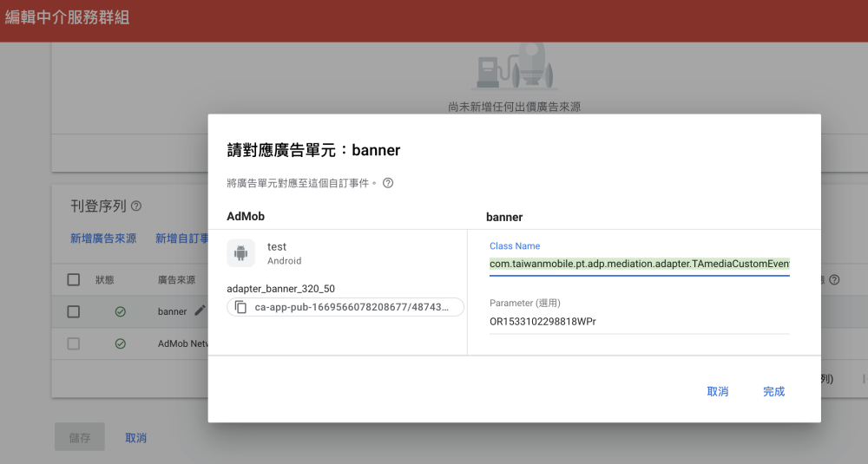Click the 編輯中介服務群組 page title
The height and width of the screenshot is (464, 868).
pyautogui.click(x=68, y=17)
